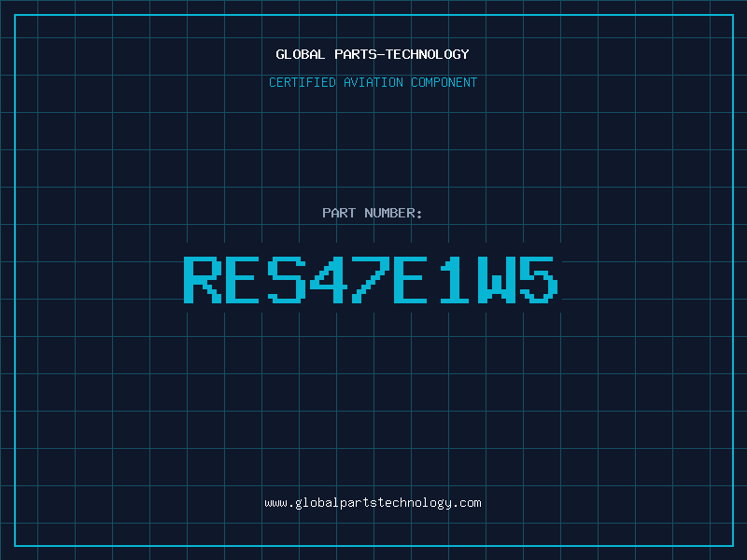The width and height of the screenshot is (747, 560).
Task: Select the part number RES47E1W5
Action: pos(371,280)
